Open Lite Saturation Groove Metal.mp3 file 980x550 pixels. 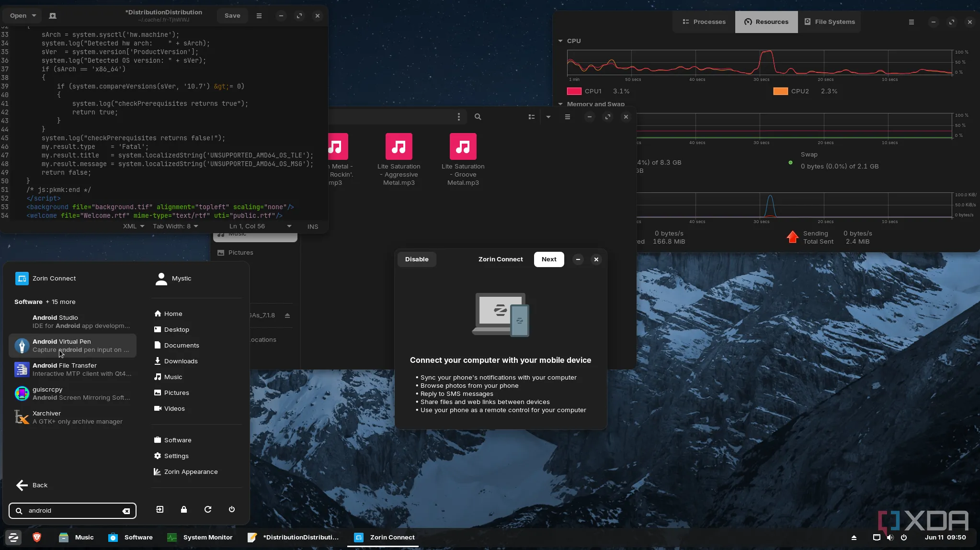(x=463, y=160)
